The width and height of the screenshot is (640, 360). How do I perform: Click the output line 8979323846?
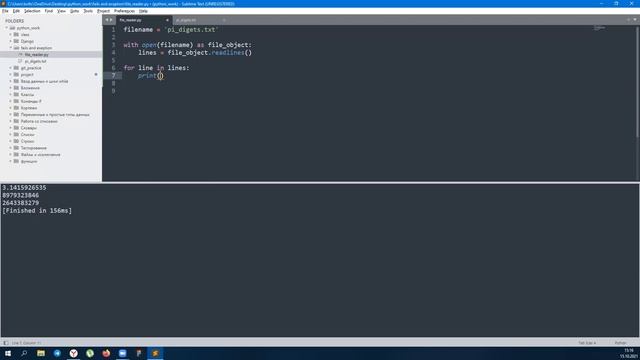pos(20,196)
